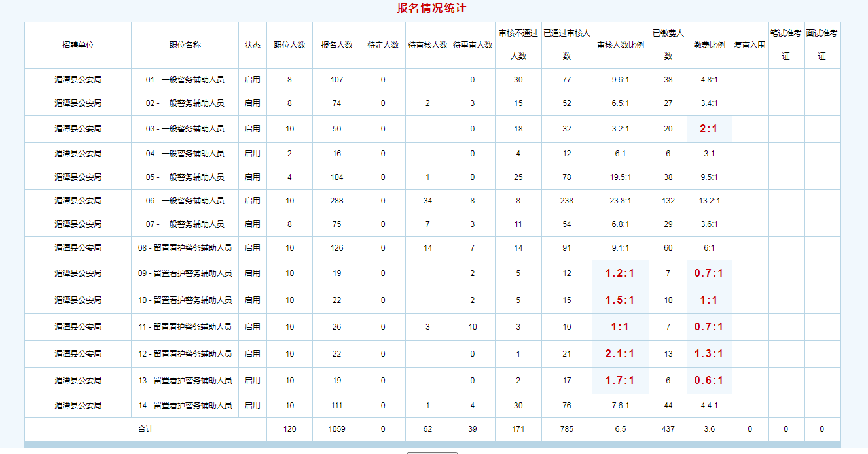Click position 10 - 留置看护警务辅助人员
Image resolution: width=868 pixels, height=454 pixels.
(x=185, y=300)
